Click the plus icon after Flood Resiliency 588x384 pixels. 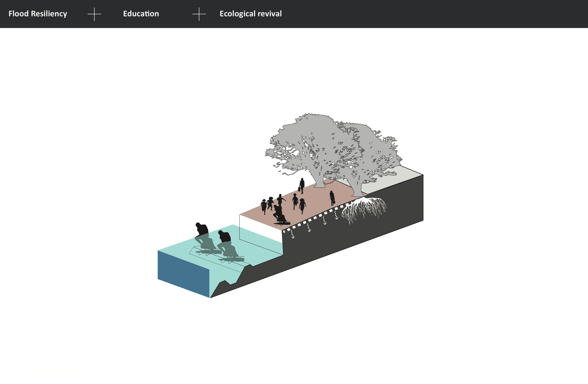click(x=94, y=14)
